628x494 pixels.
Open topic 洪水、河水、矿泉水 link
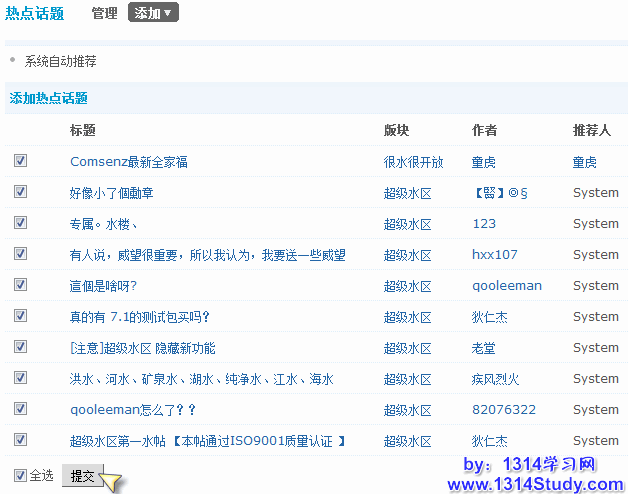click(201, 379)
